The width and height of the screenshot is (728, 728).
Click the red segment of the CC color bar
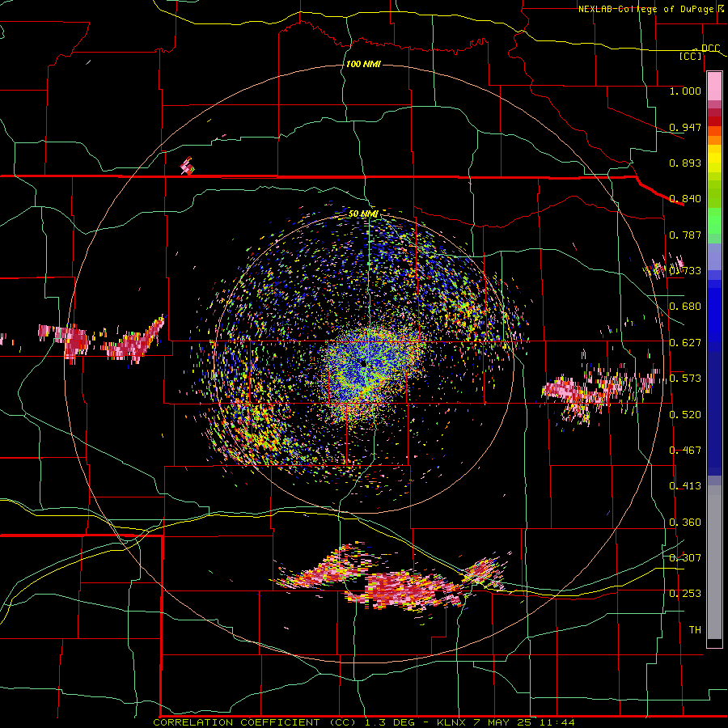(714, 121)
